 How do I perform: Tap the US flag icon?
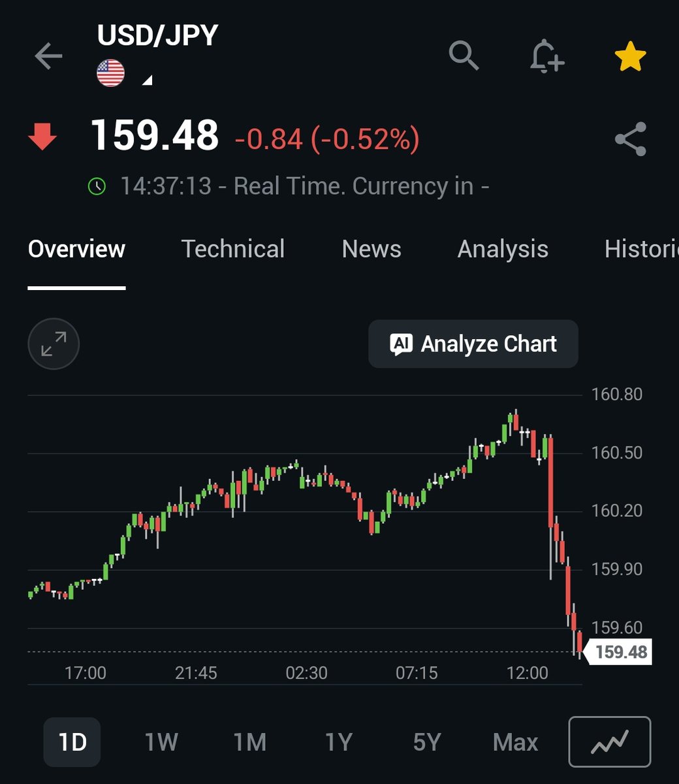[110, 73]
